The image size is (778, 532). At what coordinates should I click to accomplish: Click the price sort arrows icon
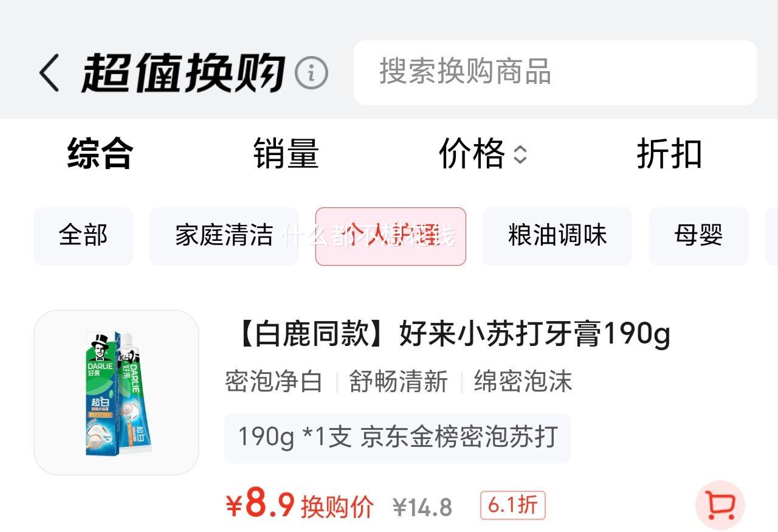520,154
